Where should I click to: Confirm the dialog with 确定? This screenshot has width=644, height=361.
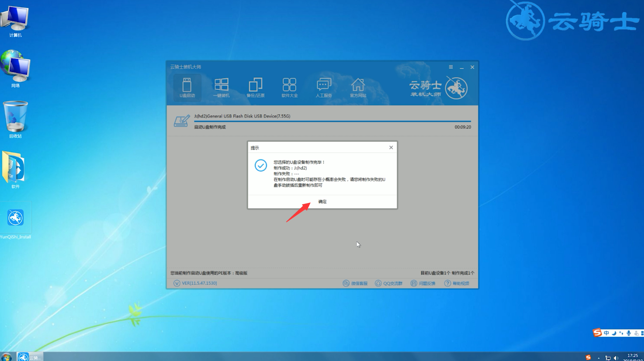pos(322,202)
